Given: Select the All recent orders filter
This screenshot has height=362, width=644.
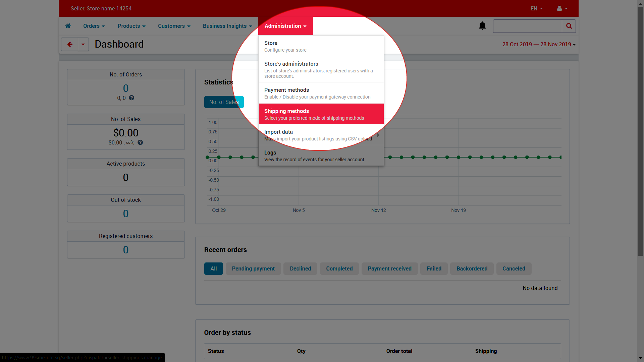Looking at the screenshot, I should pos(214,268).
